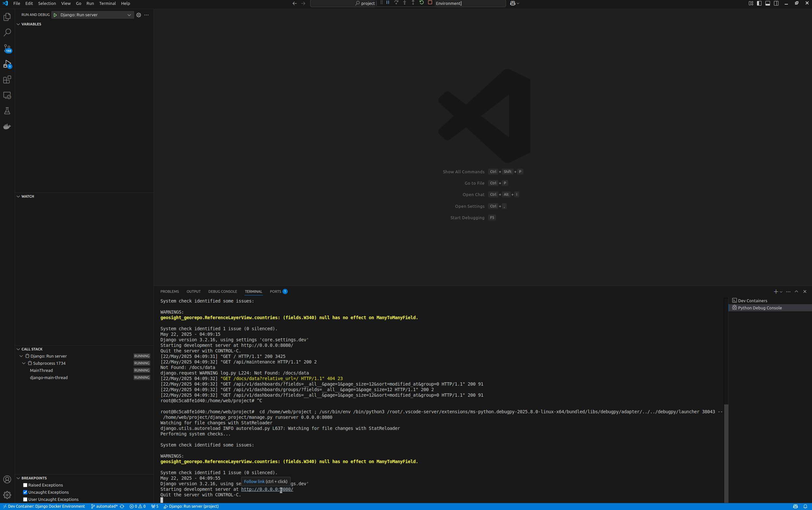
Task: Customize layout icon in title bar
Action: 751,3
